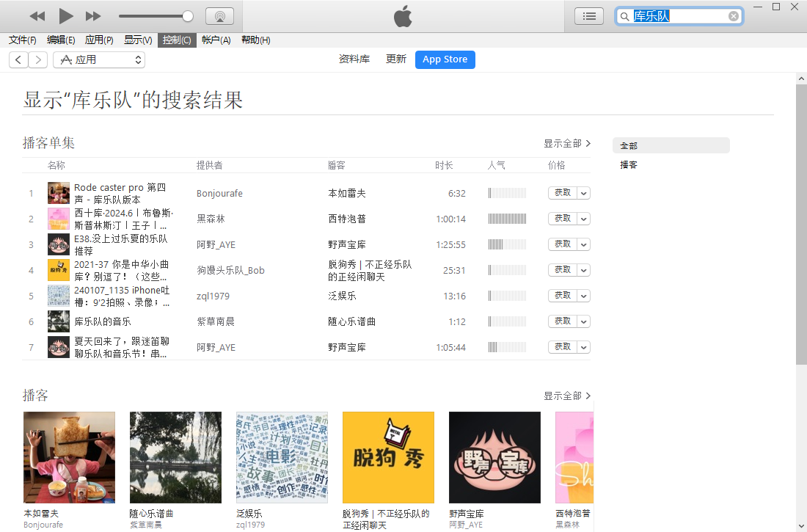Expand dropdown arrow for 240107_1135 row

point(584,296)
